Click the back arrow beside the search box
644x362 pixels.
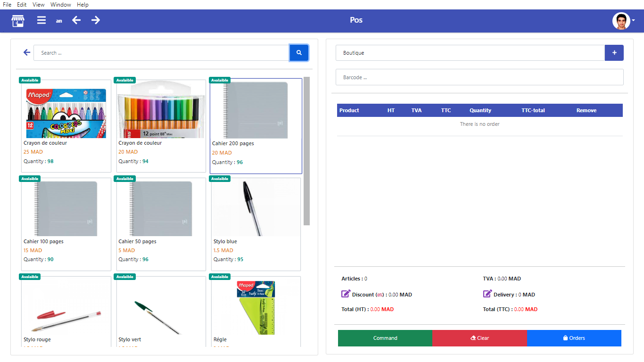(x=27, y=53)
